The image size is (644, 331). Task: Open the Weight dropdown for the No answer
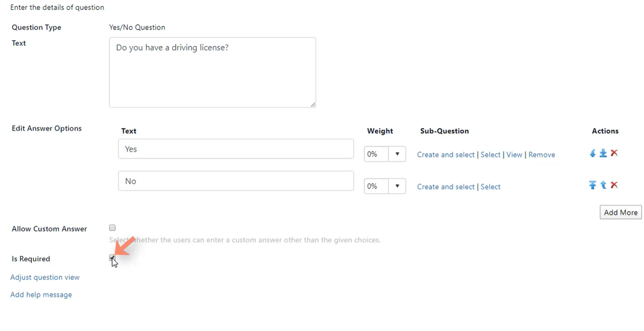(x=385, y=186)
